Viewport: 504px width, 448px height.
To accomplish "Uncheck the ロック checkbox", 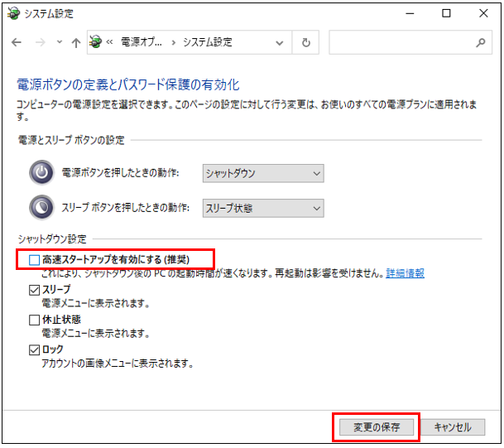I will 34,349.
